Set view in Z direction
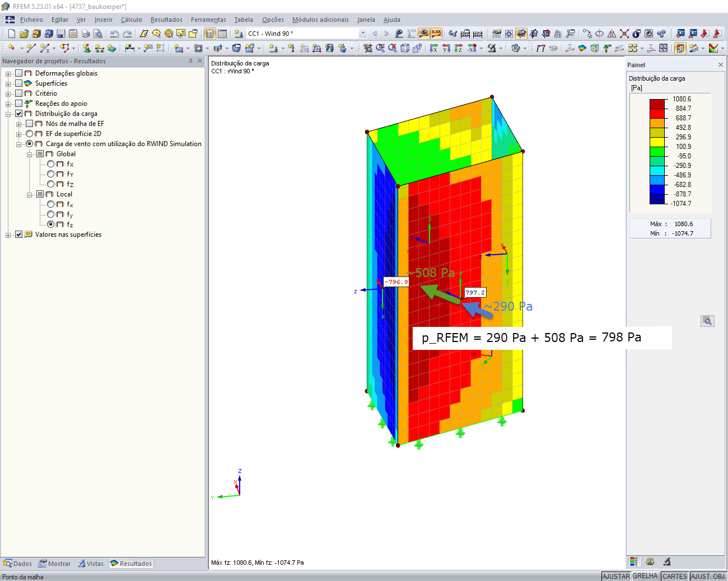 (459, 48)
